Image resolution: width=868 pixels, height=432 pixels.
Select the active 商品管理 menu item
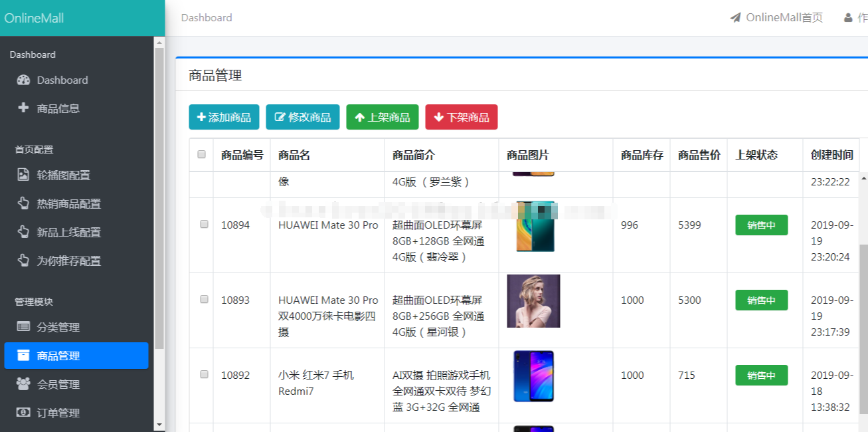[x=76, y=356]
